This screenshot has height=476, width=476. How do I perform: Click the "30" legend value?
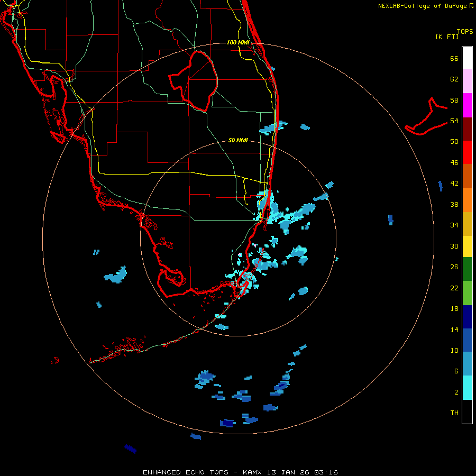tap(454, 246)
